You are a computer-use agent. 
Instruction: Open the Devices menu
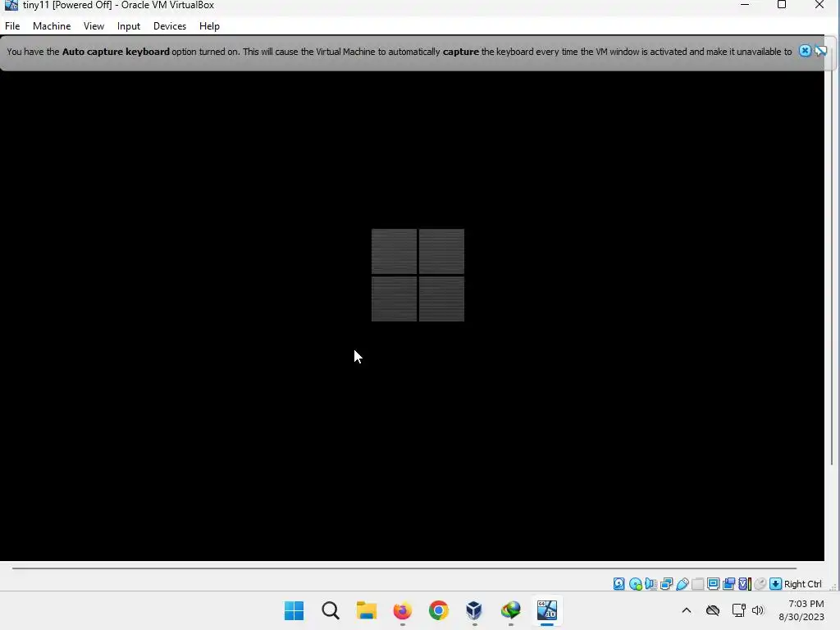(x=169, y=26)
